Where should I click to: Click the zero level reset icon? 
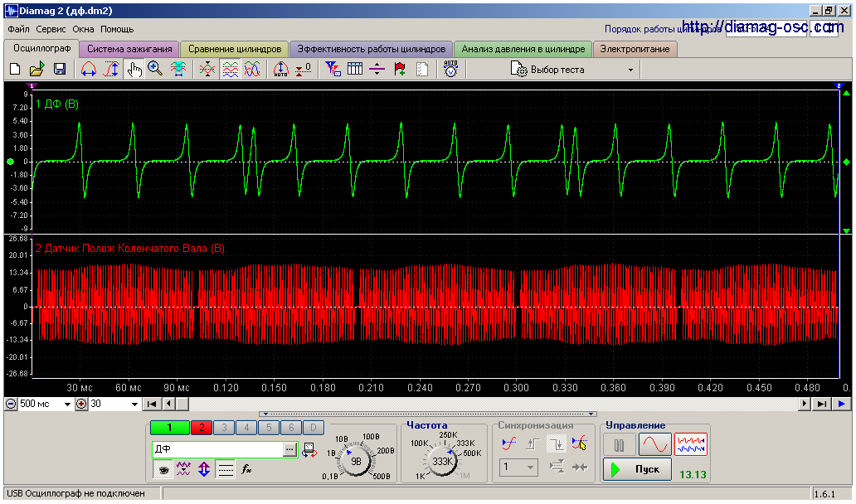click(x=303, y=70)
